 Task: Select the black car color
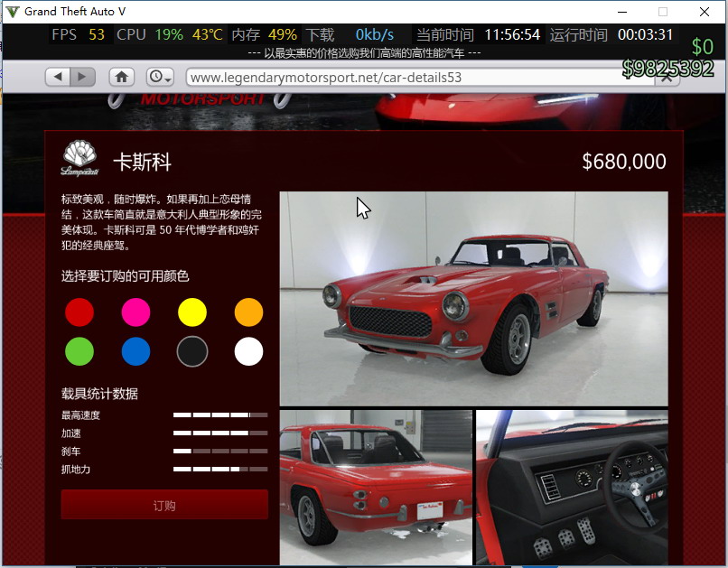(x=192, y=351)
